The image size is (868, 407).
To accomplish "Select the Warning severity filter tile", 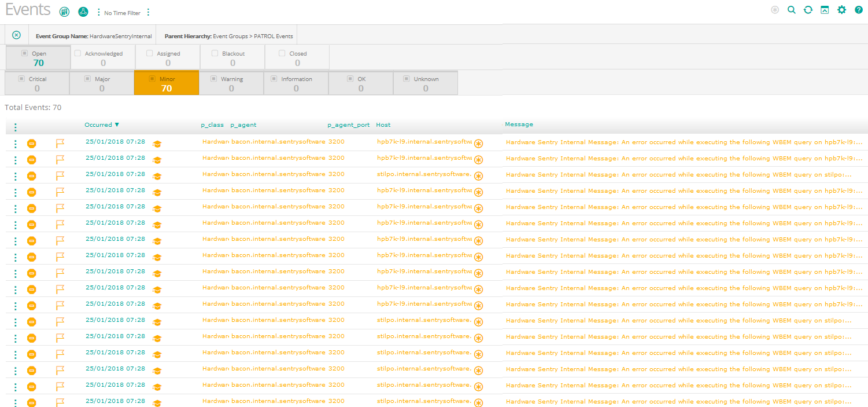I will [x=231, y=82].
